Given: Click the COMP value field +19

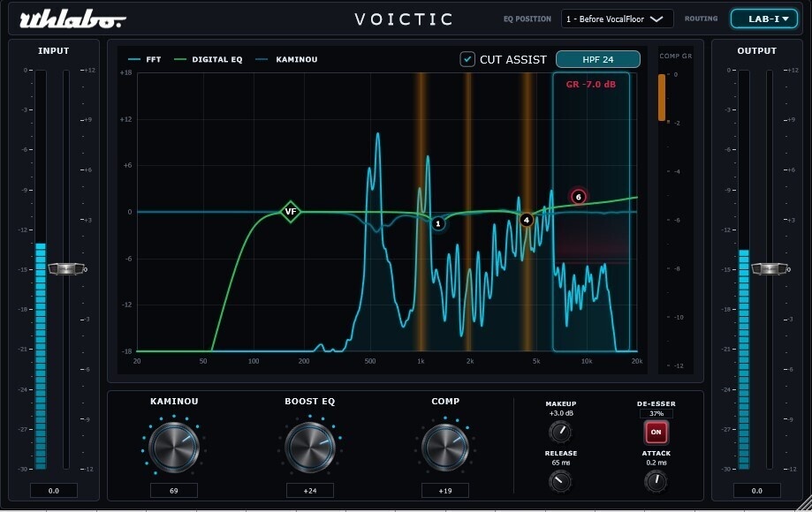Looking at the screenshot, I should [x=445, y=491].
